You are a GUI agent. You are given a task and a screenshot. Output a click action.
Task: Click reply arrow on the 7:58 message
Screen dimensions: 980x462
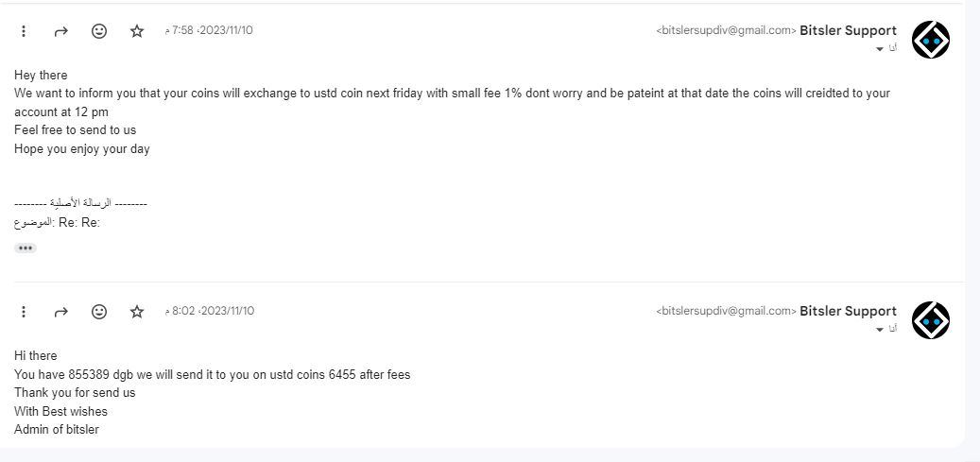coord(61,31)
